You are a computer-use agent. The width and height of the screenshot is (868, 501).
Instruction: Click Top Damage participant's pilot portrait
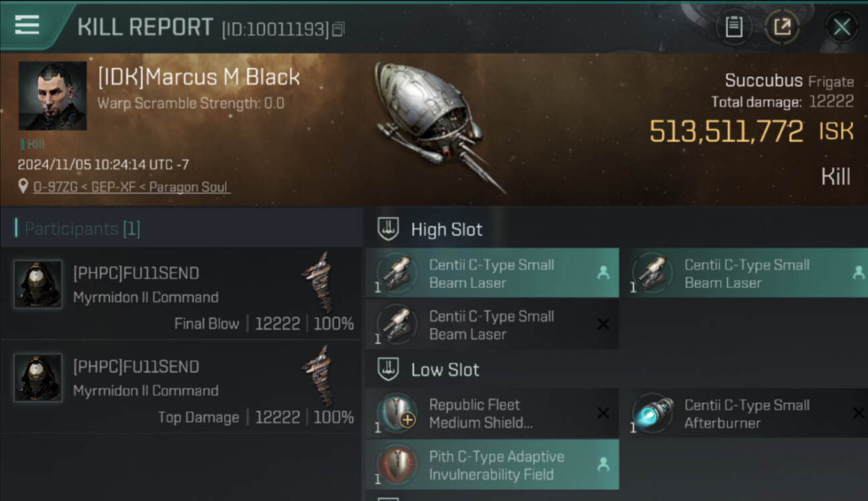click(x=38, y=378)
